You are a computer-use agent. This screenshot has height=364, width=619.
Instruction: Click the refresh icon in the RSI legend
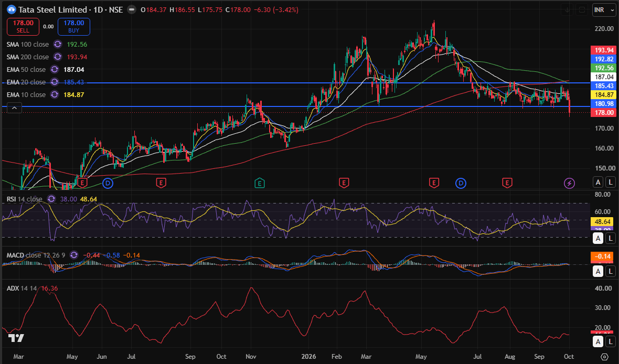click(x=51, y=199)
